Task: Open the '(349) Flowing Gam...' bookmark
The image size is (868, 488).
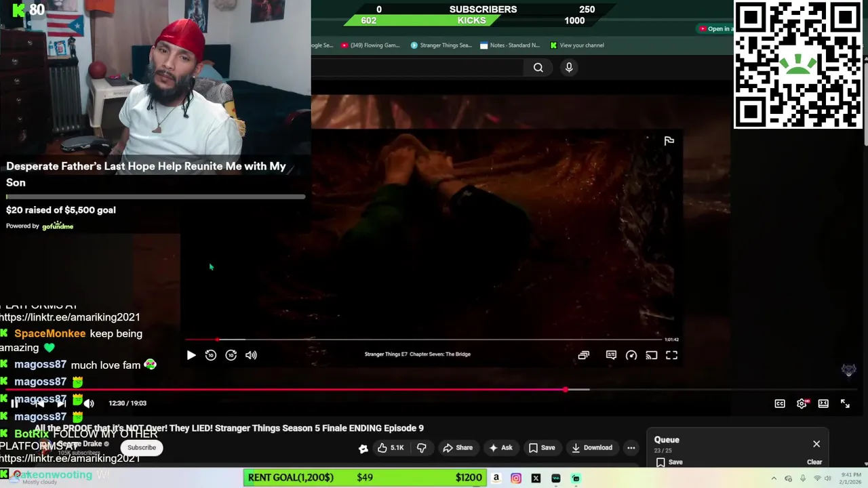Action: click(370, 45)
